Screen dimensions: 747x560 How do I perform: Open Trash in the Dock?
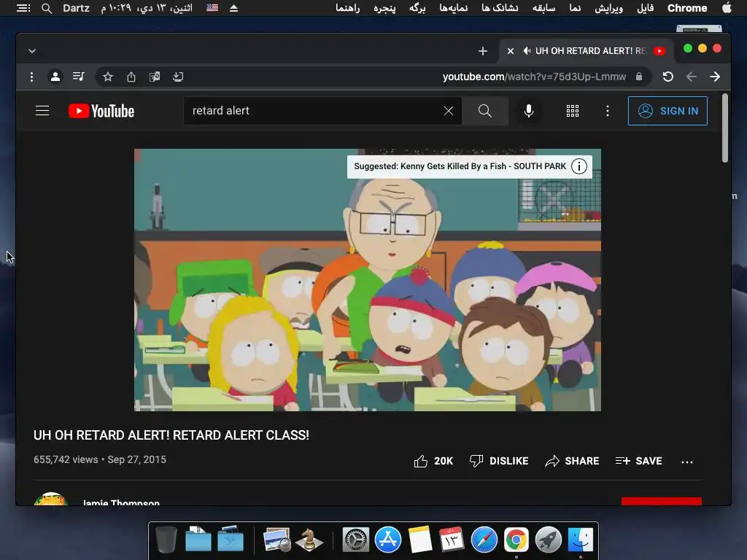[166, 540]
